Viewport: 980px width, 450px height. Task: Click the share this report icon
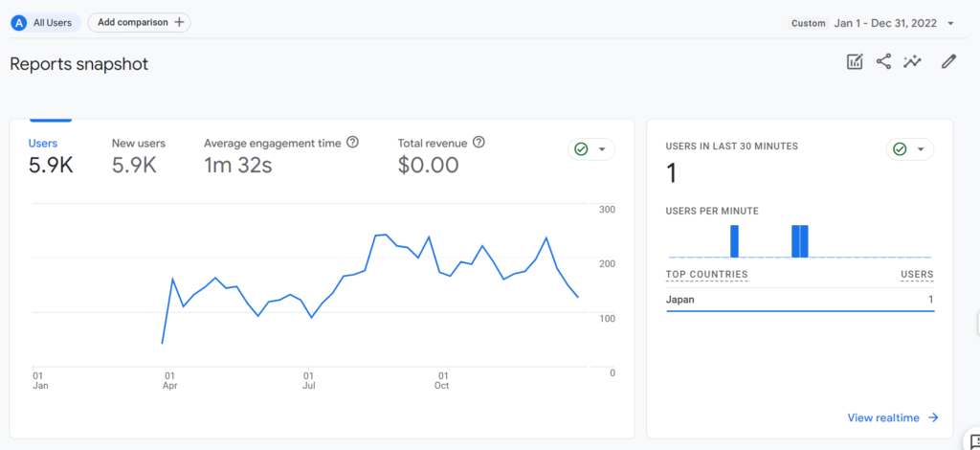coord(883,61)
